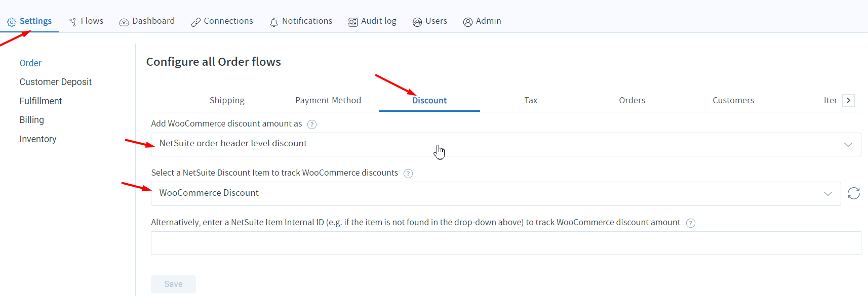
Task: Switch to the Payment Method tab
Action: [x=328, y=100]
